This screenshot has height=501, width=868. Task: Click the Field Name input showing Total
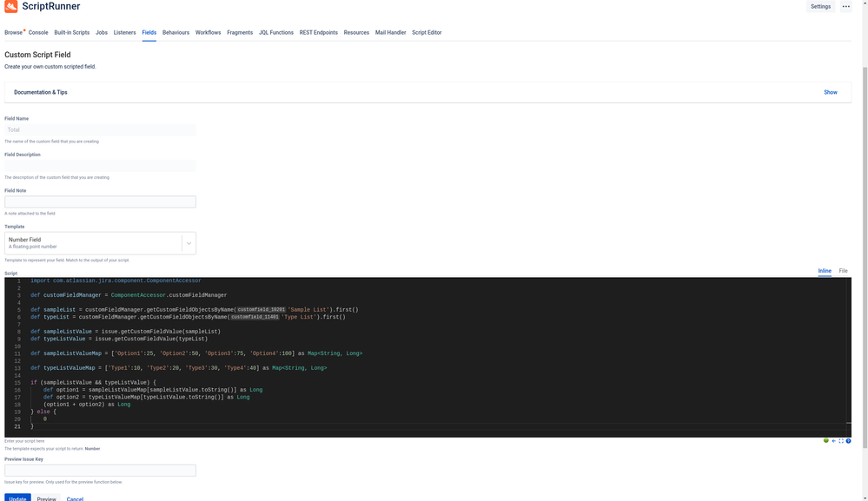point(100,130)
